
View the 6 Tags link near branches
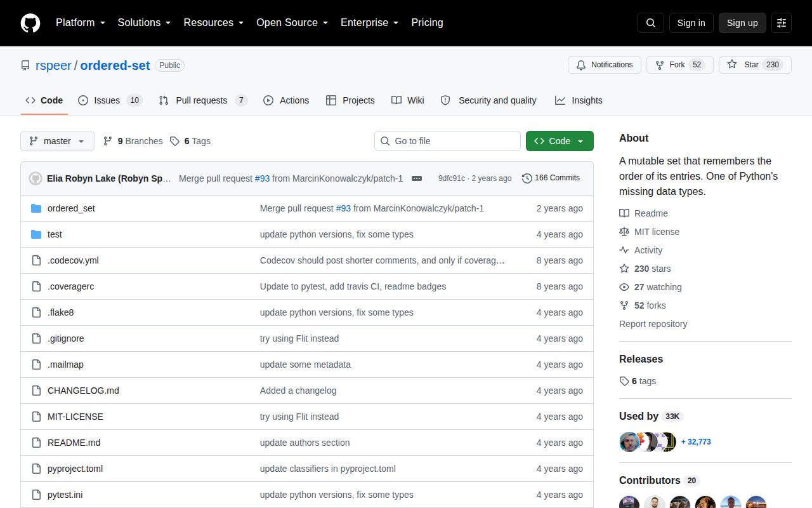(190, 141)
